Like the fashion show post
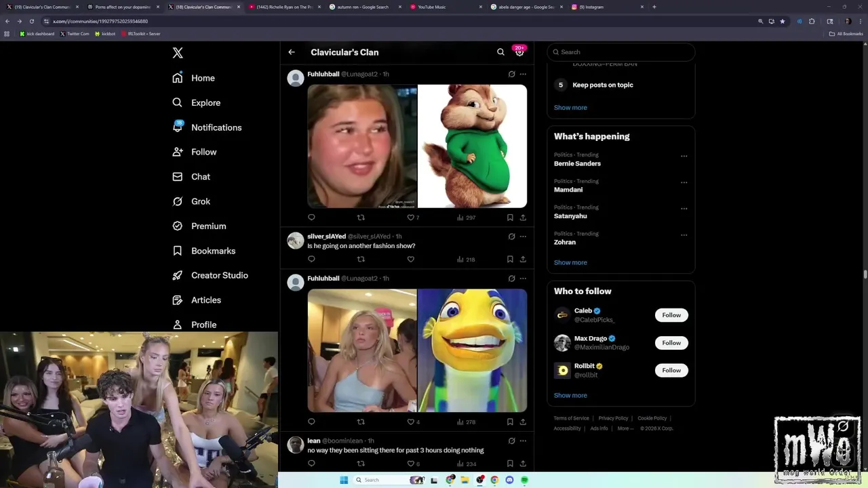The height and width of the screenshot is (488, 868). pyautogui.click(x=410, y=259)
